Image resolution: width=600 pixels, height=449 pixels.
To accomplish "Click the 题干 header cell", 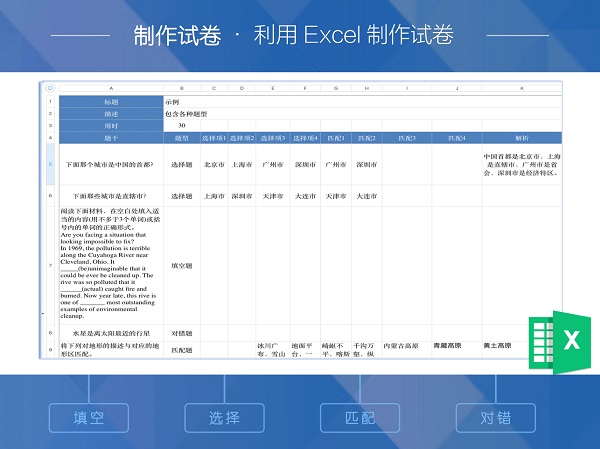I will click(x=111, y=138).
